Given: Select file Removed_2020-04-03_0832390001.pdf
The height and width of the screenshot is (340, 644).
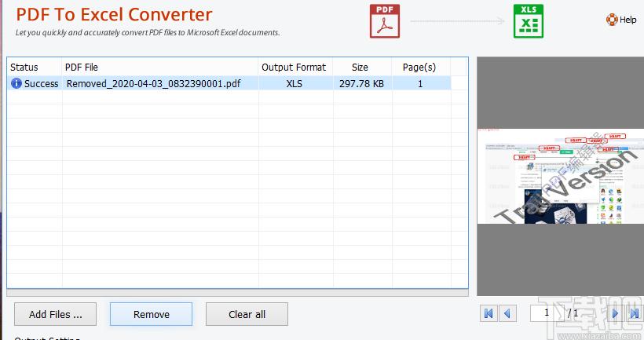Looking at the screenshot, I should pyautogui.click(x=154, y=84).
